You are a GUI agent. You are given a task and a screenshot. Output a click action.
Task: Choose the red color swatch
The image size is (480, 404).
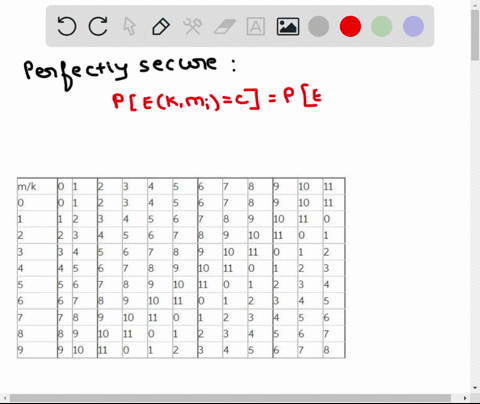point(350,26)
